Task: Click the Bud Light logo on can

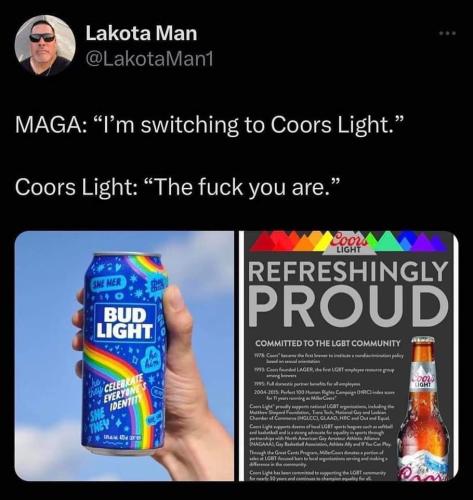Action: coord(125,322)
